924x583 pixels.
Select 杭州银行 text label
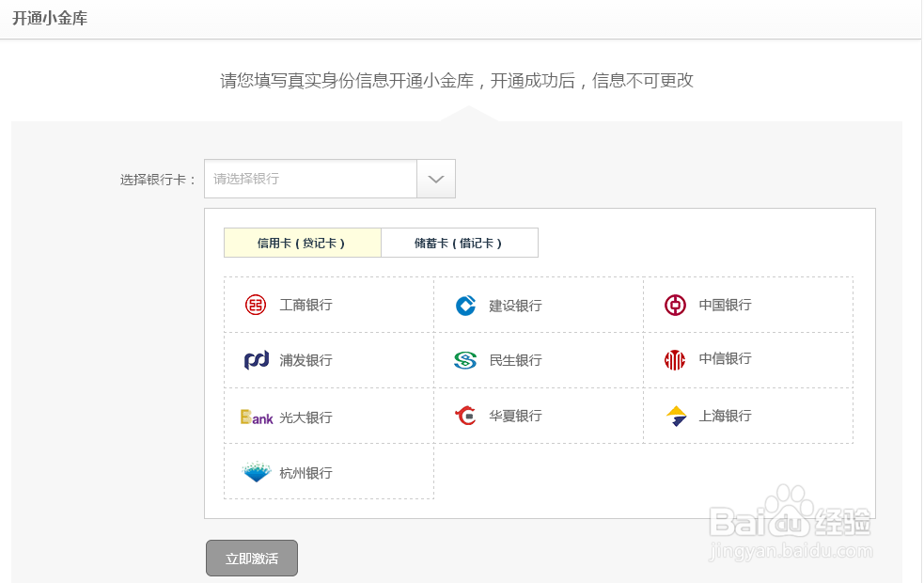pyautogui.click(x=305, y=473)
